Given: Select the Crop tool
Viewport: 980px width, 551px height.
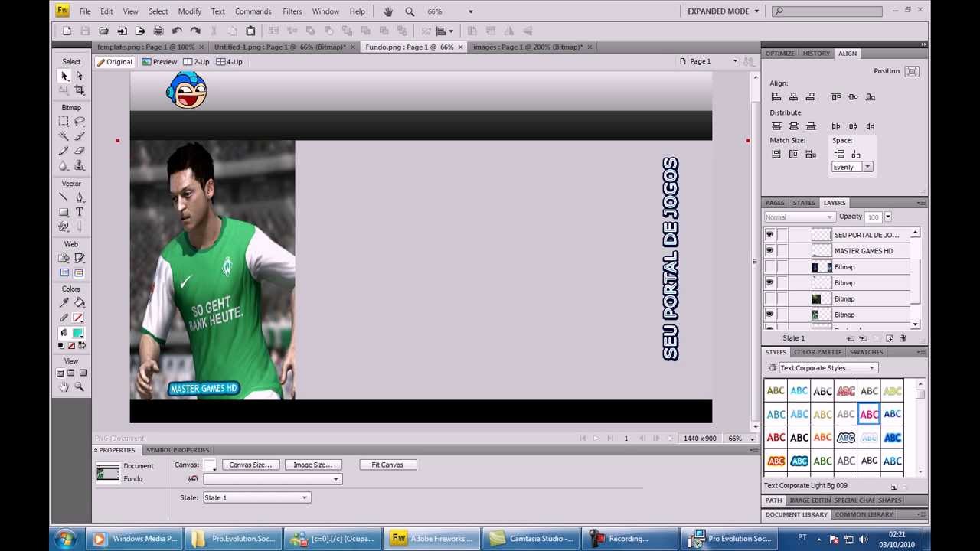Looking at the screenshot, I should 80,90.
